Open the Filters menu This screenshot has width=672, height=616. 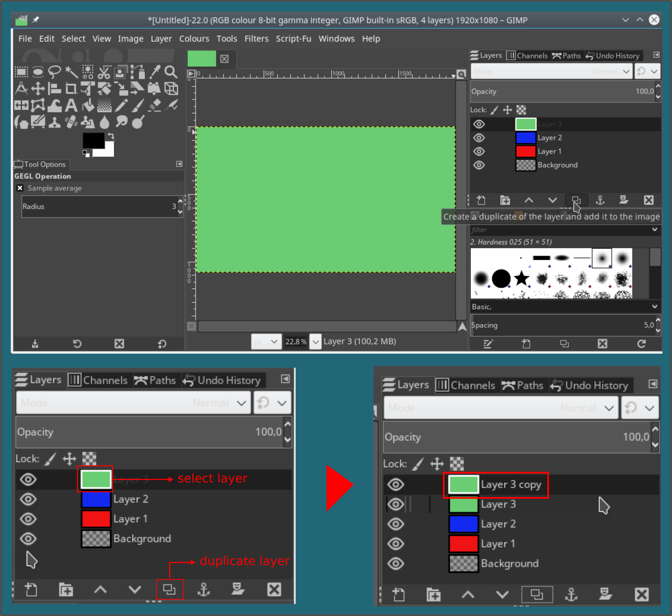tap(256, 39)
